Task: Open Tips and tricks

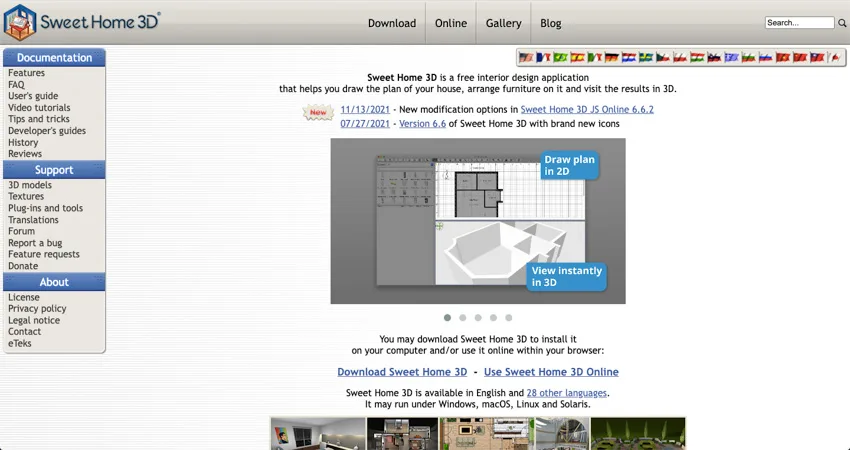Action: (39, 119)
